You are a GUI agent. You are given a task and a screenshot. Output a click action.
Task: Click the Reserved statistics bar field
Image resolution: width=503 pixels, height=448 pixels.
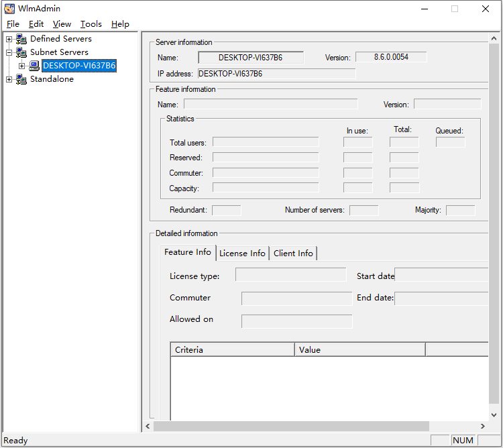[266, 157]
